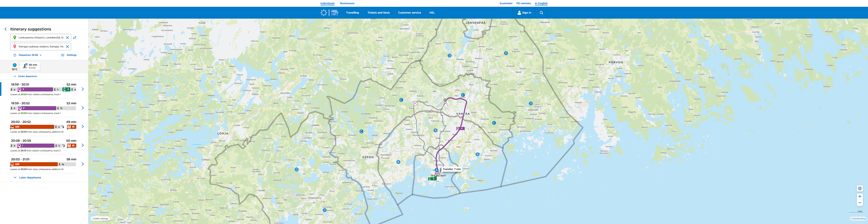Screen dimensions: 868x224
Task: Click the Lentoasema (Airport) origin input
Action: pyautogui.click(x=41, y=38)
